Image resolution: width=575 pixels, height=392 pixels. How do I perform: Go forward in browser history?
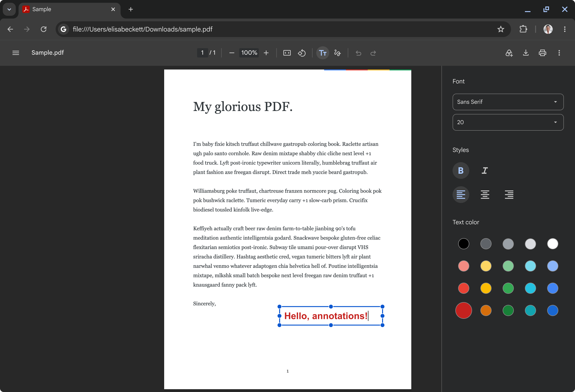[x=27, y=29]
